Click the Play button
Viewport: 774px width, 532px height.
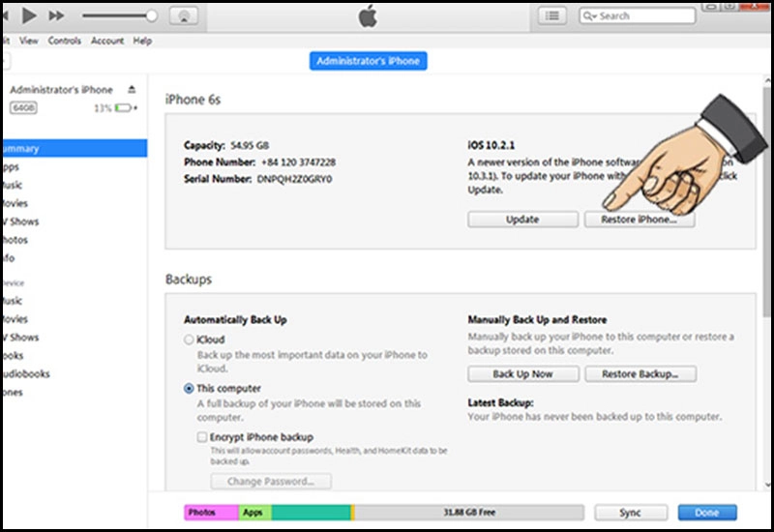(x=29, y=15)
